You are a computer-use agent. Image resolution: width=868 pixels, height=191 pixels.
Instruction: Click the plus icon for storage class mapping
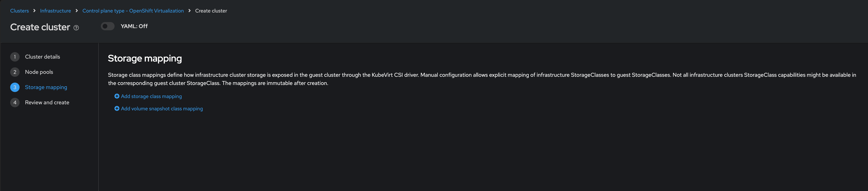pos(117,96)
